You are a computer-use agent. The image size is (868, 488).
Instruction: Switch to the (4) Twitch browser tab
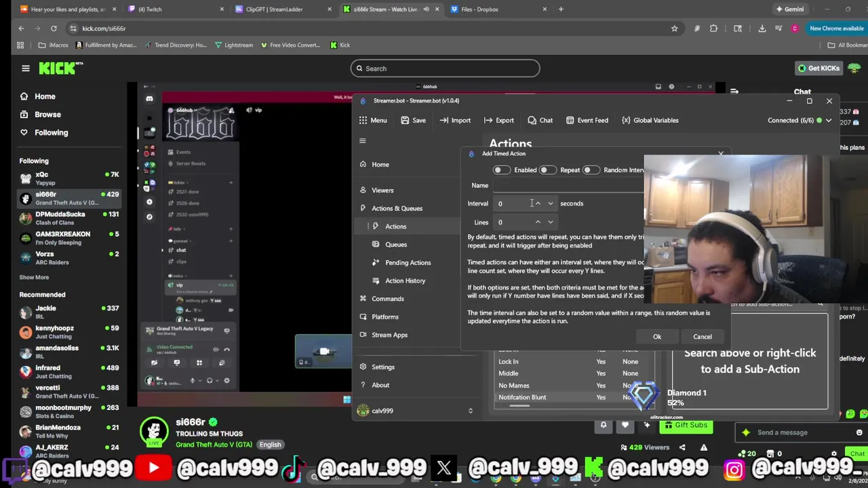point(176,9)
